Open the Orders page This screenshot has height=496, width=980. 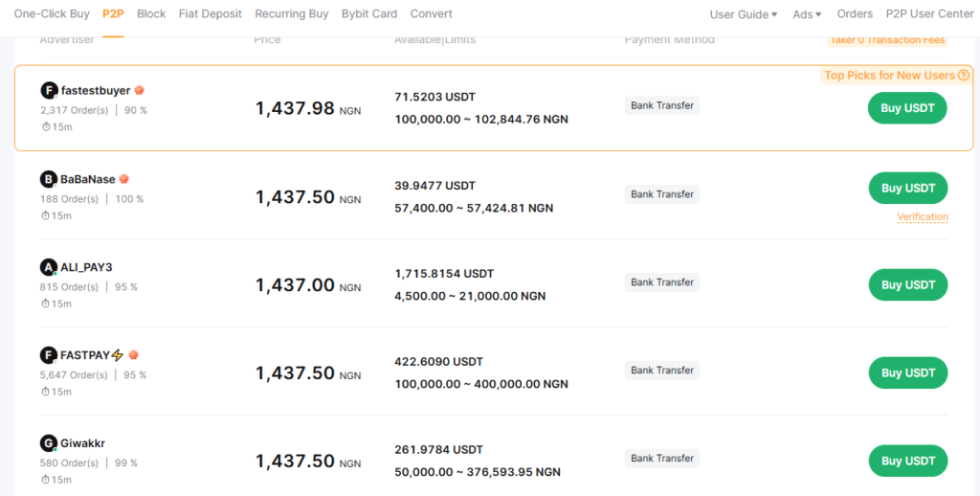(x=855, y=14)
